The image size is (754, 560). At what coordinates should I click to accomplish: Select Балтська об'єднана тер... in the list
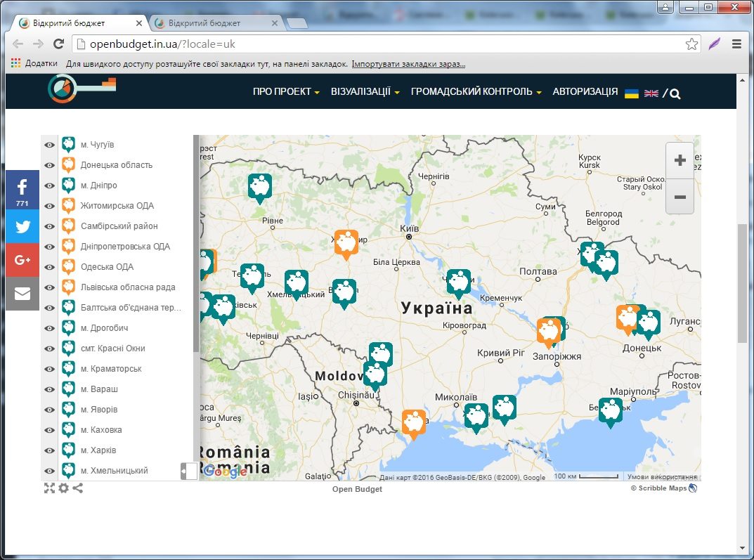tap(131, 308)
